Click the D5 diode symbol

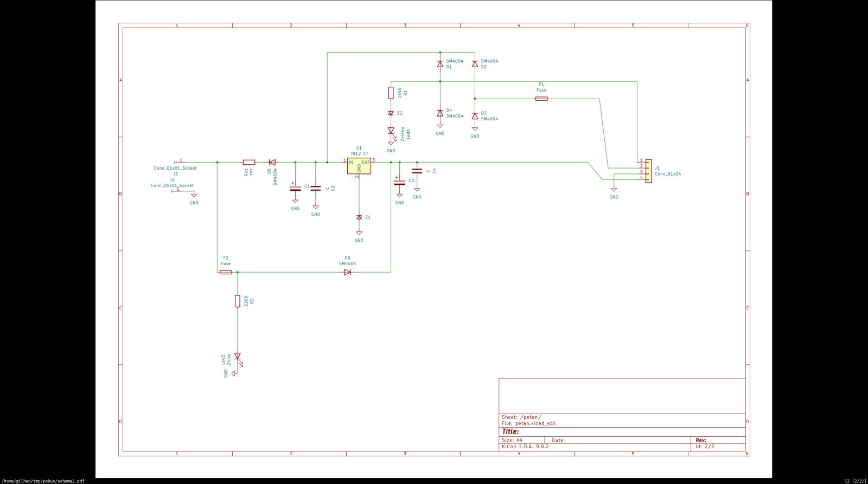[272, 162]
